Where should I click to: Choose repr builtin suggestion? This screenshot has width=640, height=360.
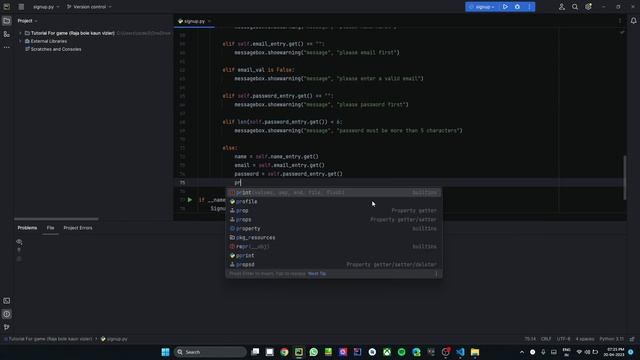coord(333,247)
